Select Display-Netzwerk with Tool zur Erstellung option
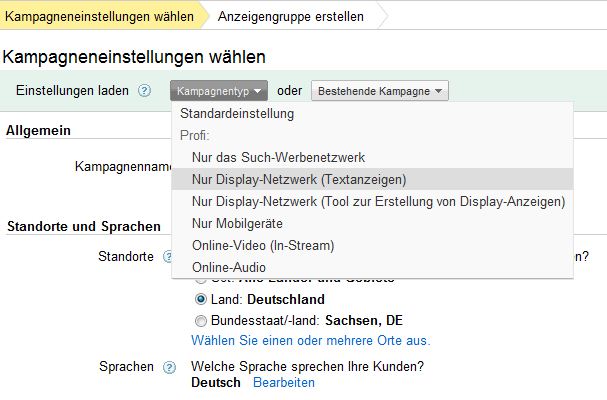The width and height of the screenshot is (607, 400). (x=377, y=202)
